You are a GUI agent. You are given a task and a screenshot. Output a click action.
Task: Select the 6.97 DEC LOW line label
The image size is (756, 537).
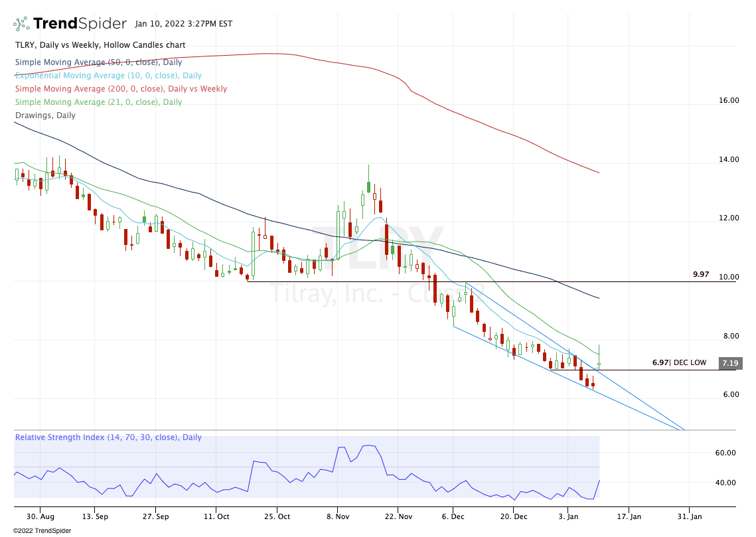(x=679, y=363)
